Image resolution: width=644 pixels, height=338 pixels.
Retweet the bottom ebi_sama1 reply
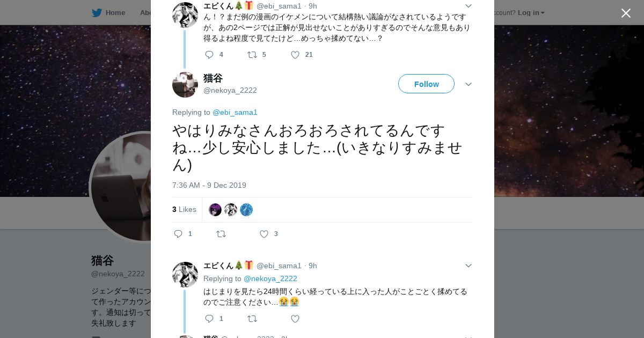pos(252,319)
